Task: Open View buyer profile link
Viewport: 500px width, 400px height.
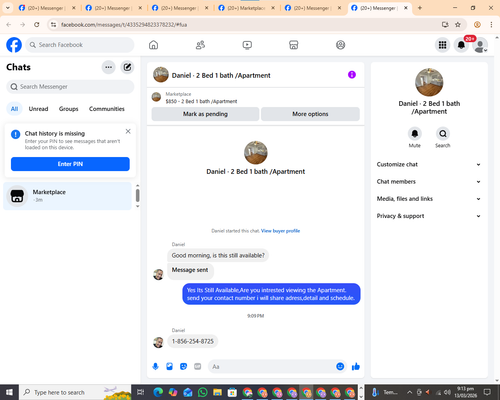Action: point(280,231)
